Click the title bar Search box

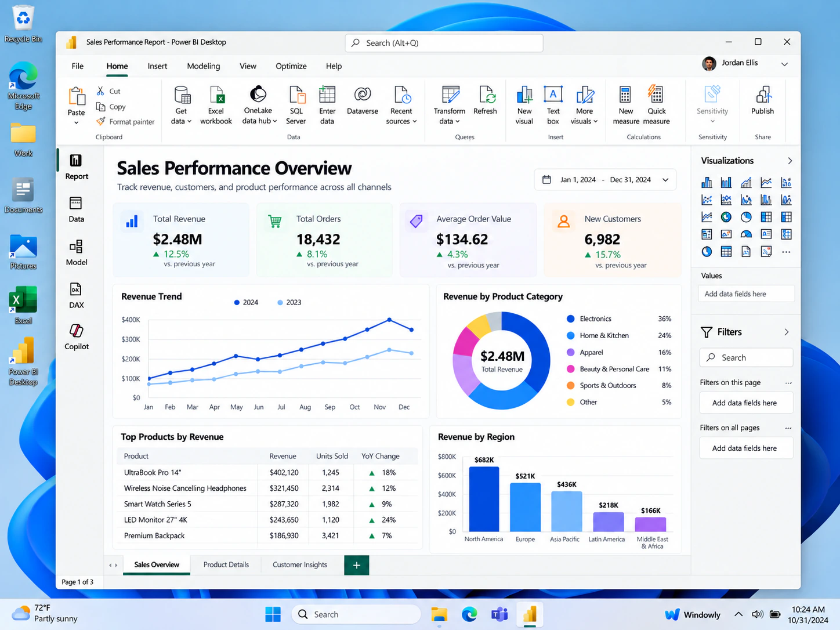[444, 43]
